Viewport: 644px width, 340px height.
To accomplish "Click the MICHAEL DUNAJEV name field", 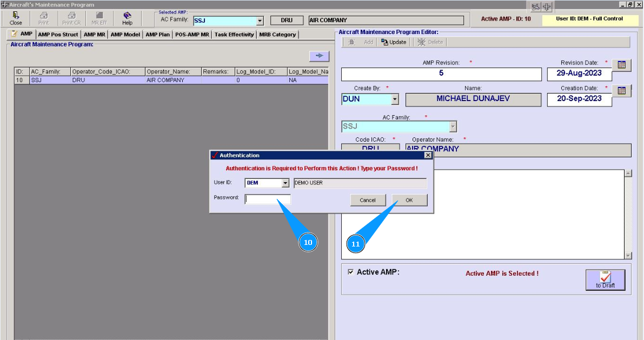I will coord(473,99).
